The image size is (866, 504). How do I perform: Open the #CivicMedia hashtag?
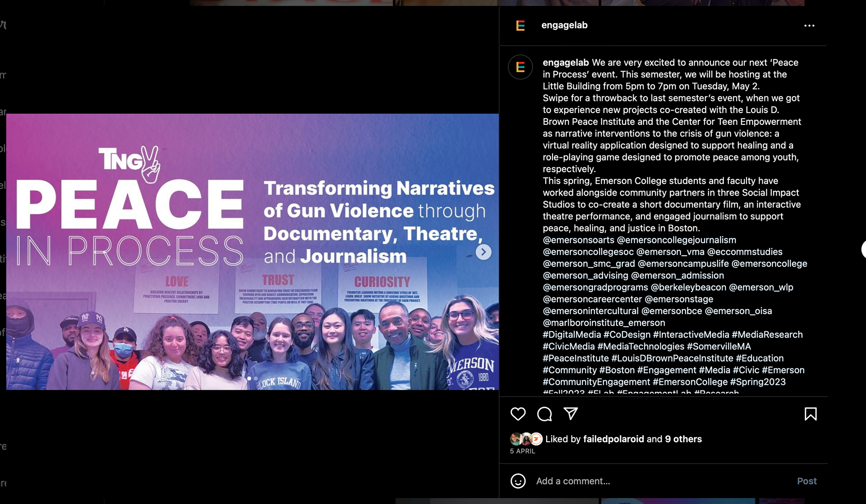point(569,347)
